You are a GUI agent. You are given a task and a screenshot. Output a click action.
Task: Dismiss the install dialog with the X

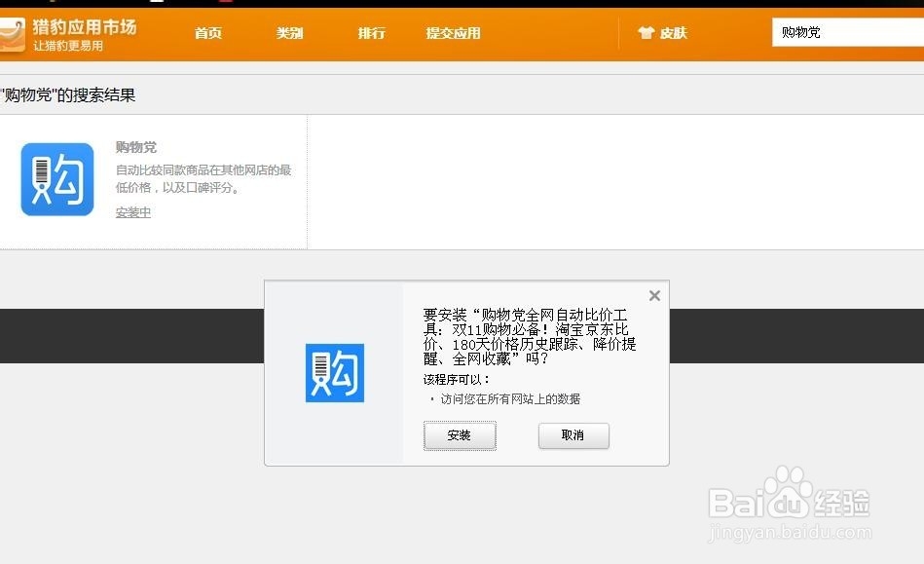pyautogui.click(x=653, y=295)
